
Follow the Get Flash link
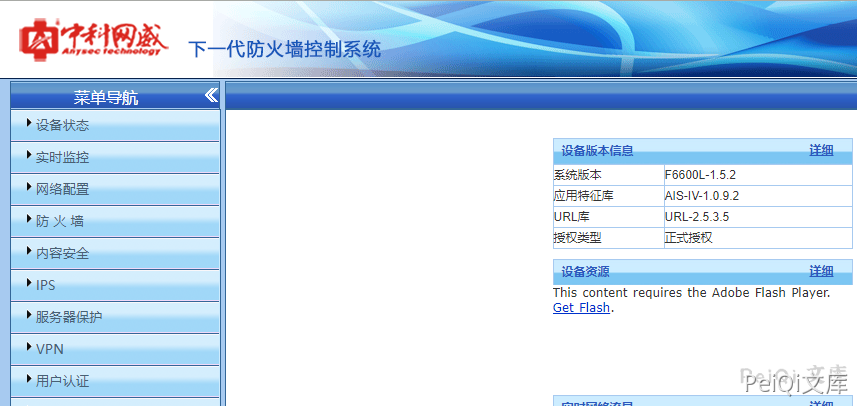(x=581, y=308)
